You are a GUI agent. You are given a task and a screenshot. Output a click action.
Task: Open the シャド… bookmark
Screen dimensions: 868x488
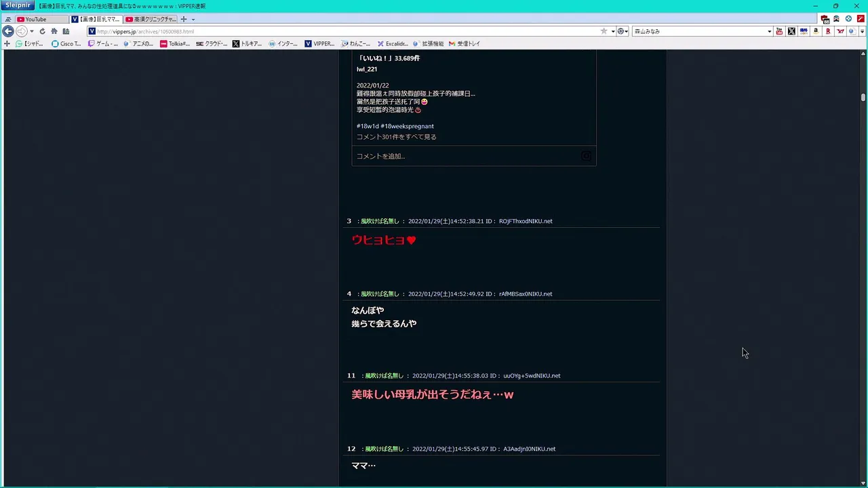[29, 43]
